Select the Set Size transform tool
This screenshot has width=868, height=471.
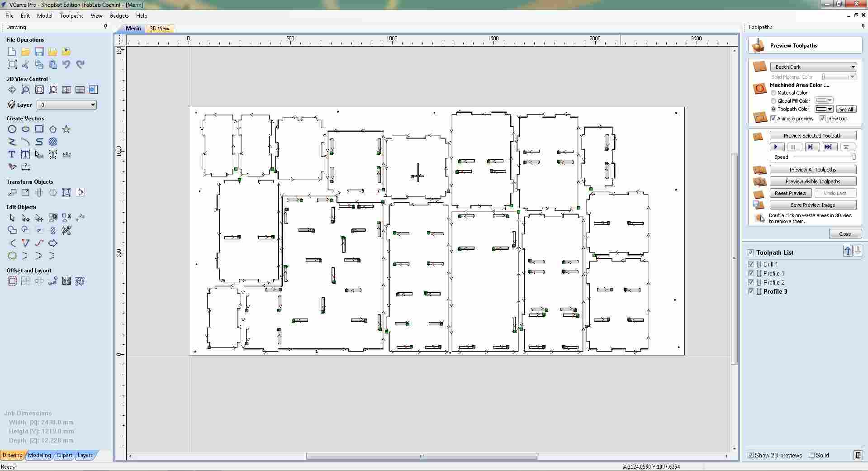tap(25, 192)
